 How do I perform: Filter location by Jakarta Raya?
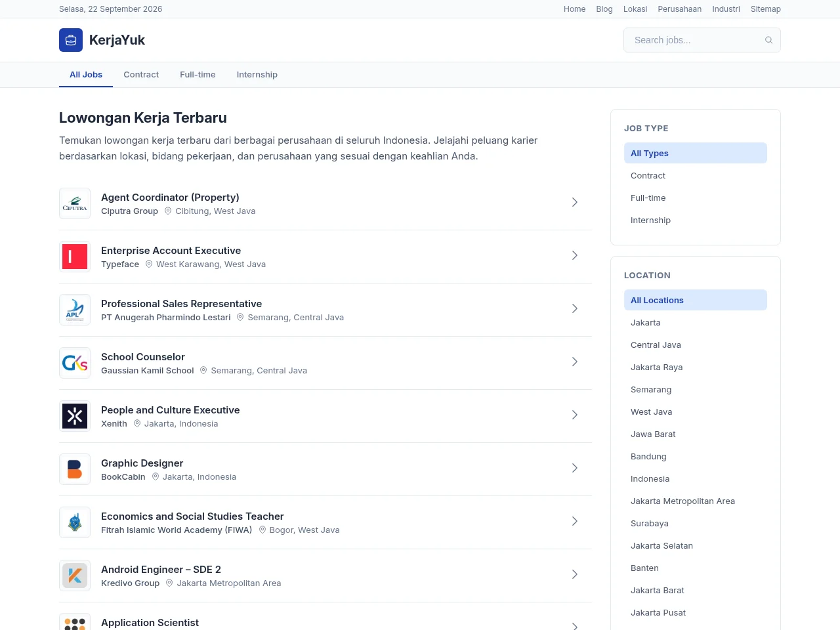tap(696, 367)
